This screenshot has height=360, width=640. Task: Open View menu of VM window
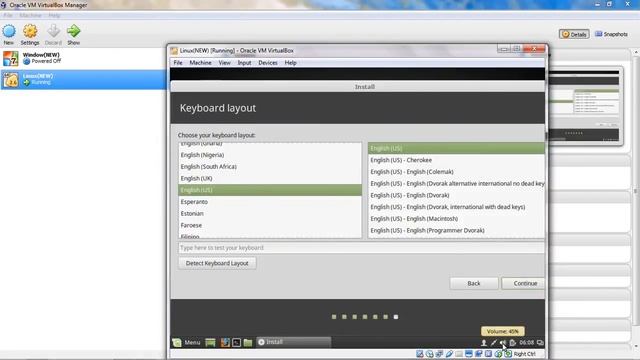coord(224,63)
